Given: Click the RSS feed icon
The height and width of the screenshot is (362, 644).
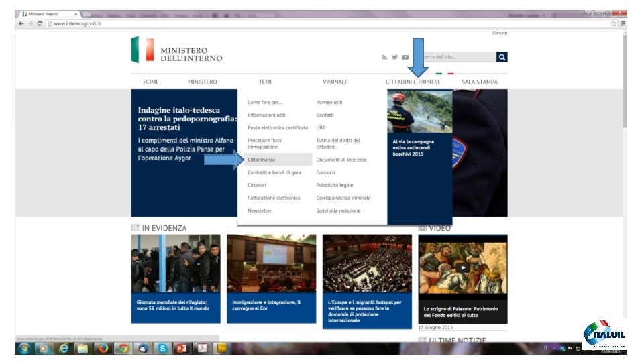Looking at the screenshot, I should pos(384,57).
